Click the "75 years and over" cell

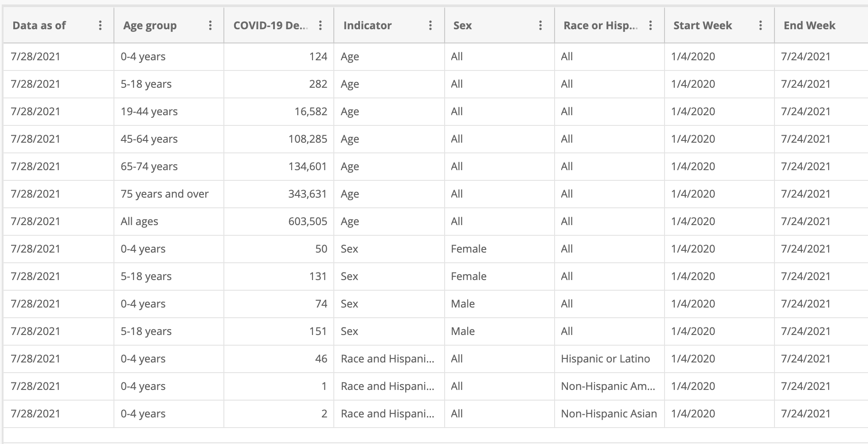click(165, 194)
